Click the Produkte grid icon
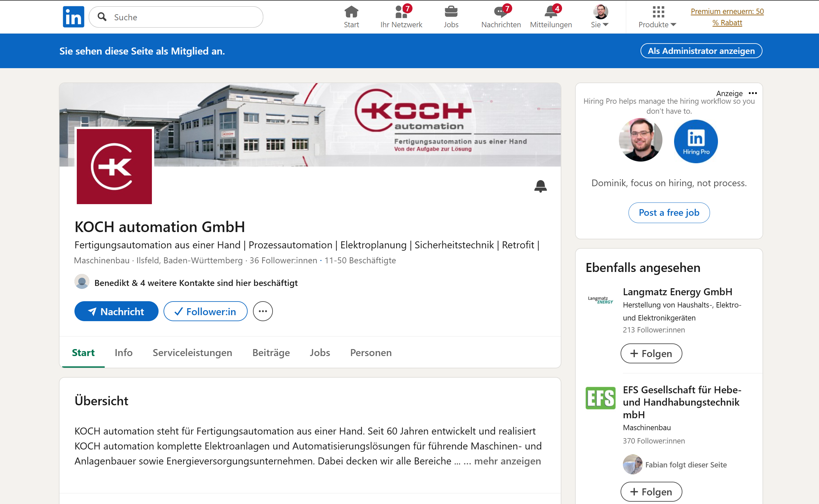This screenshot has height=504, width=819. tap(658, 12)
